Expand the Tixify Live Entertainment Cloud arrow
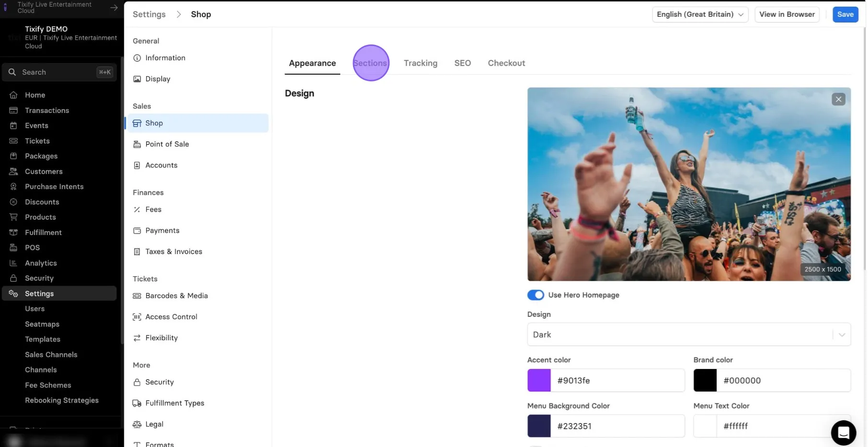868x447 pixels. 114,8
